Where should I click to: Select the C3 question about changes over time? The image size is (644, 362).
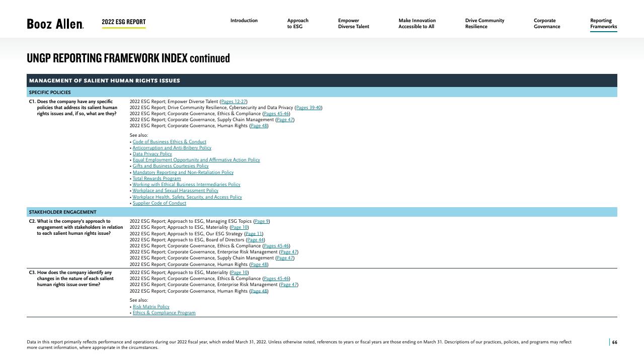(x=71, y=279)
